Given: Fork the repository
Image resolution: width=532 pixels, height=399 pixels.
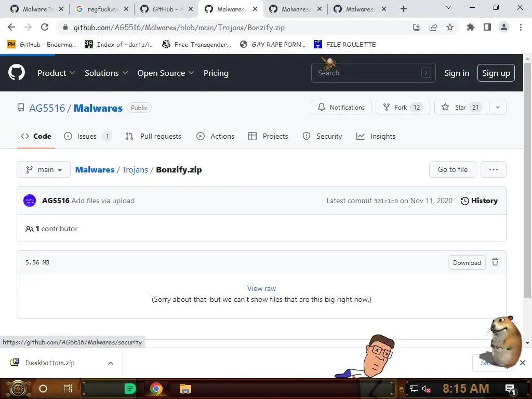Looking at the screenshot, I should click(403, 107).
